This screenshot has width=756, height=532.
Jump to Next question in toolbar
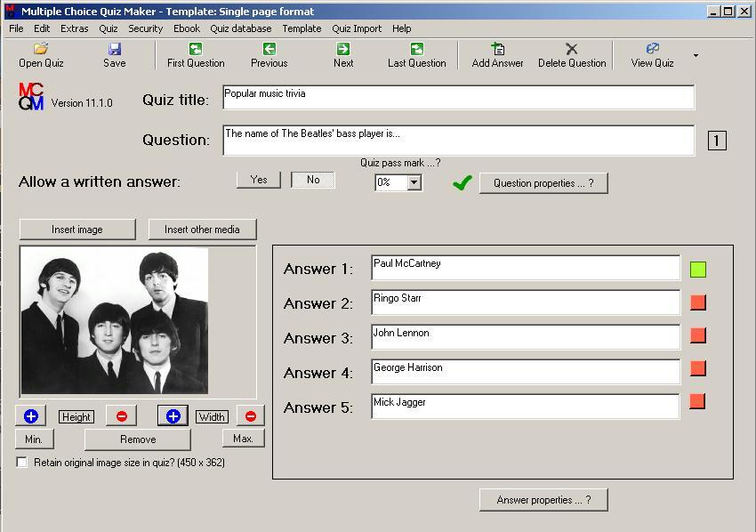343,55
